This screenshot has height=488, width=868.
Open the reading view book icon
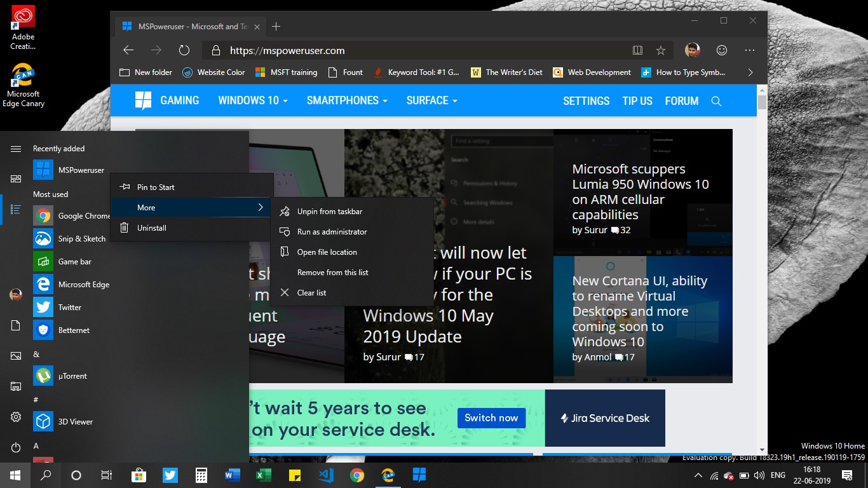[x=637, y=50]
